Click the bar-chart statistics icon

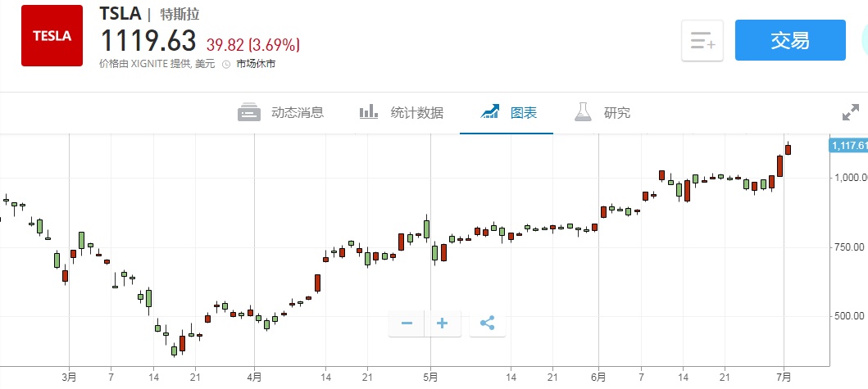369,112
